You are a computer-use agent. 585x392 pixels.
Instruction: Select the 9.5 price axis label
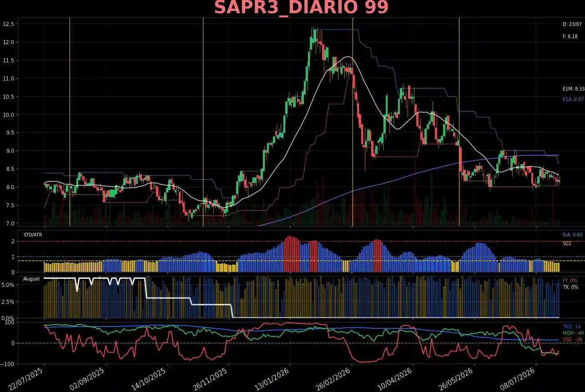point(10,133)
